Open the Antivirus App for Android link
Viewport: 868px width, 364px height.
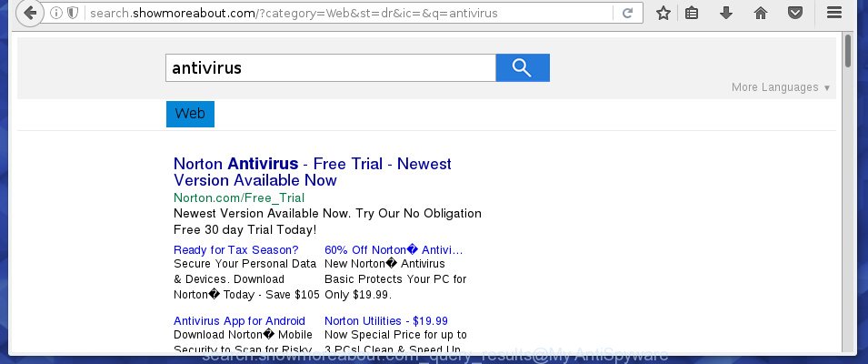click(x=239, y=321)
